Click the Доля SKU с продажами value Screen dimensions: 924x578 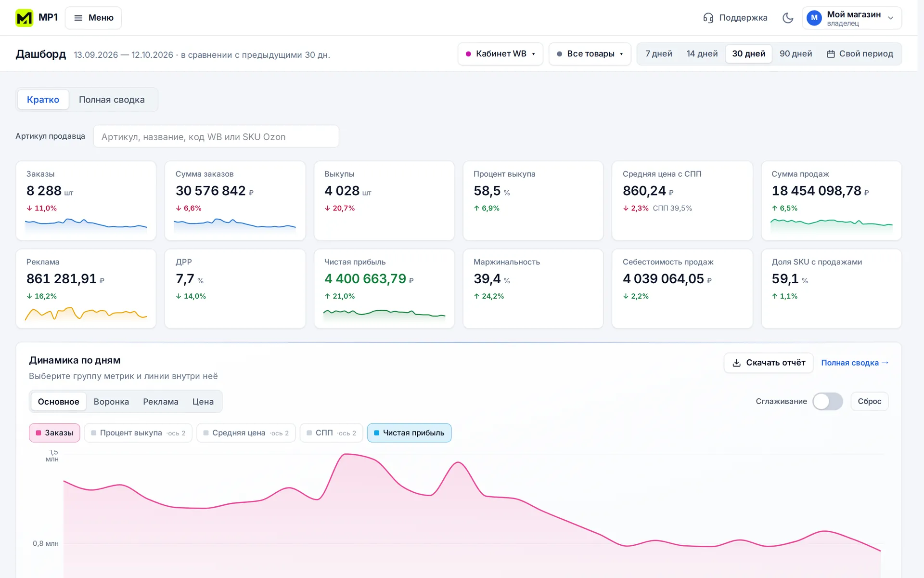tap(785, 279)
